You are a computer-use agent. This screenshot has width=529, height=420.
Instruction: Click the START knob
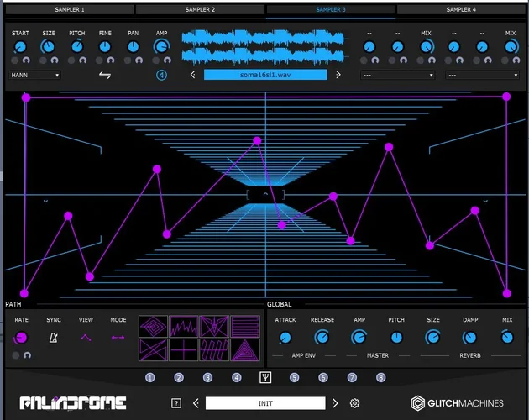pos(20,47)
